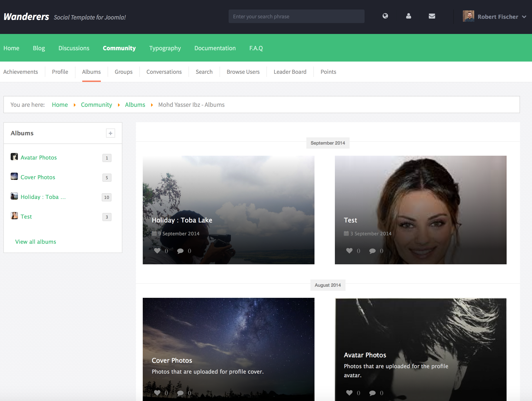Click the calendar icon next to 3 September 2014
The height and width of the screenshot is (401, 532).
click(346, 233)
